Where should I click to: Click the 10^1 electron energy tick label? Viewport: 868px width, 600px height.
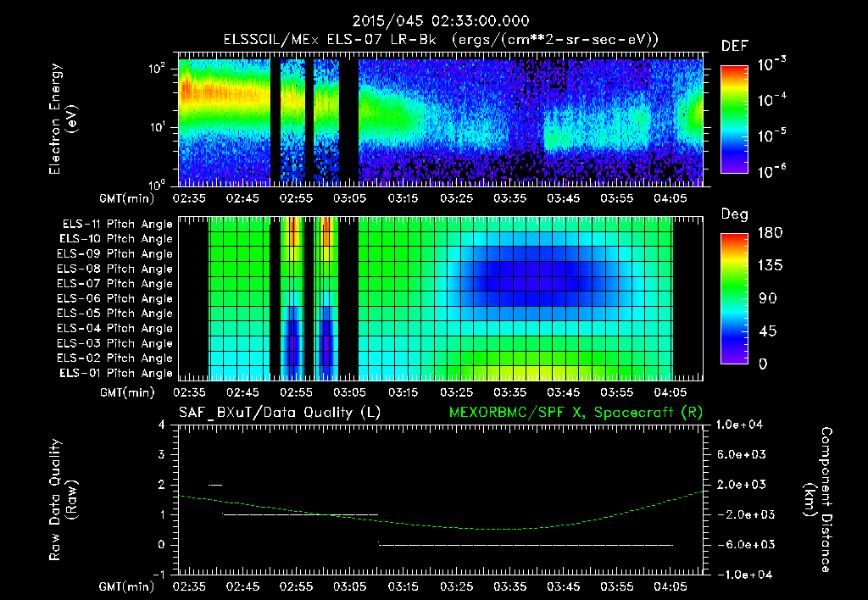(157, 127)
